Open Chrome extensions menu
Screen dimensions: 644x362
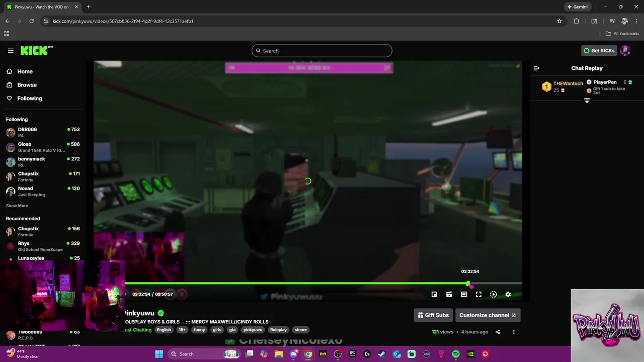[577, 21]
